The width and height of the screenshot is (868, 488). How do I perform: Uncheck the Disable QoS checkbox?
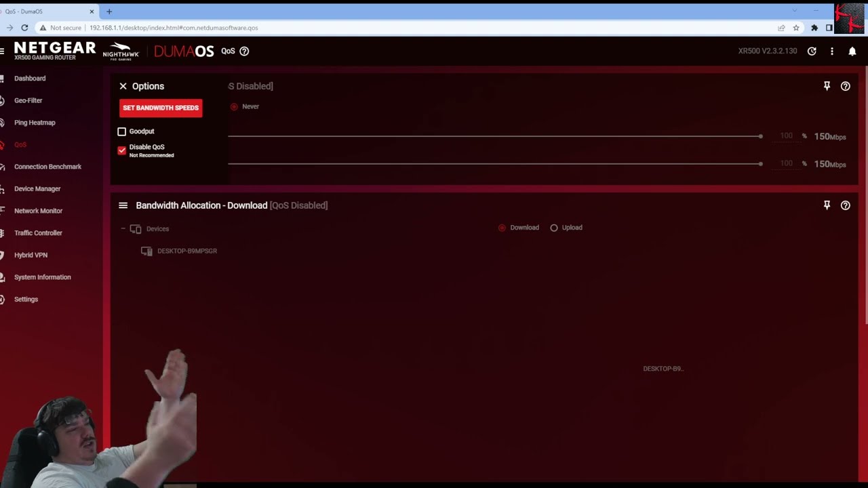pyautogui.click(x=122, y=150)
